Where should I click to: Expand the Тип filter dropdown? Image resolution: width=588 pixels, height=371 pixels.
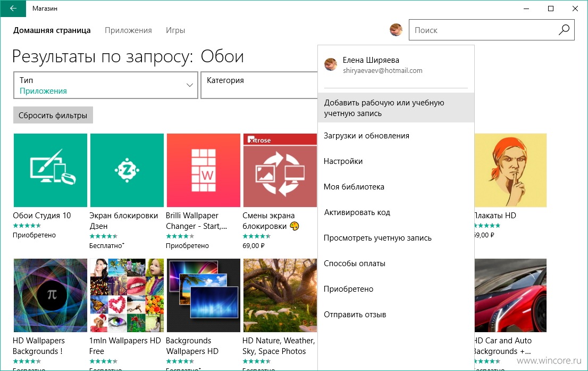click(105, 85)
